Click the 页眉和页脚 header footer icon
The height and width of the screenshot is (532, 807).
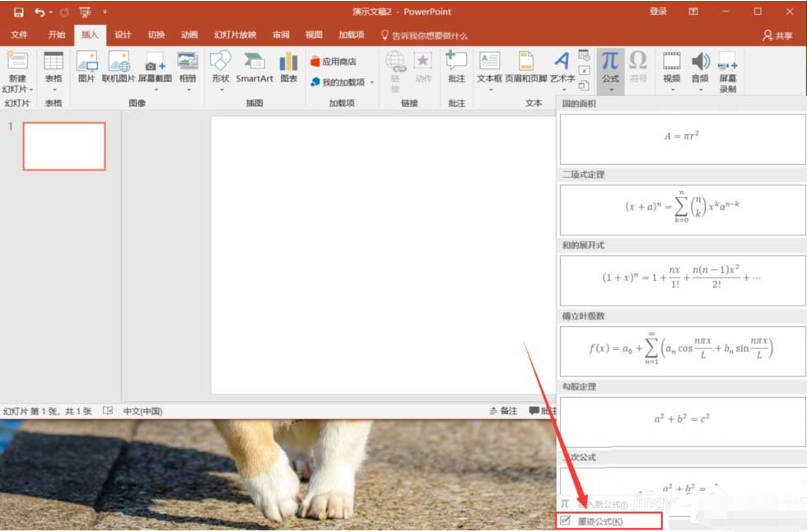coord(525,67)
